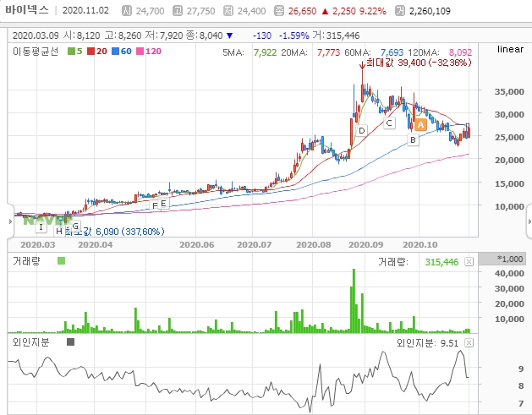The width and height of the screenshot is (532, 415).
Task: Click the volume reading 315,446 in panel
Action: coord(442,262)
